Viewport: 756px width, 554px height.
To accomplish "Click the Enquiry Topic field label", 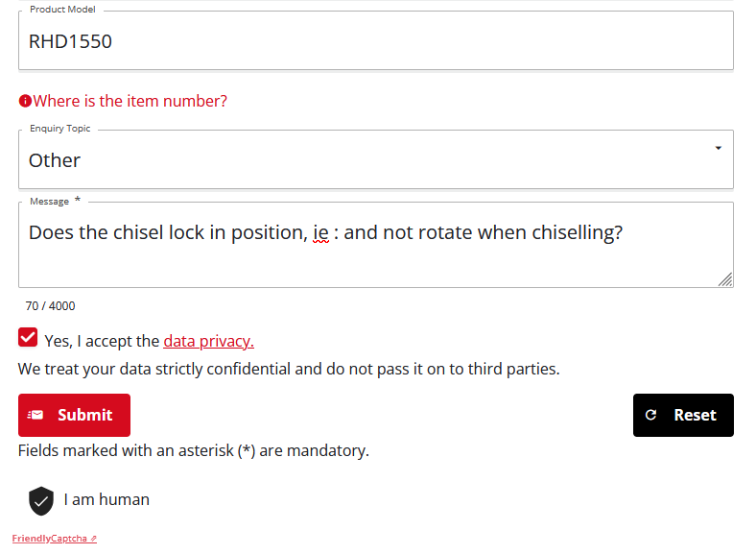I will (59, 129).
